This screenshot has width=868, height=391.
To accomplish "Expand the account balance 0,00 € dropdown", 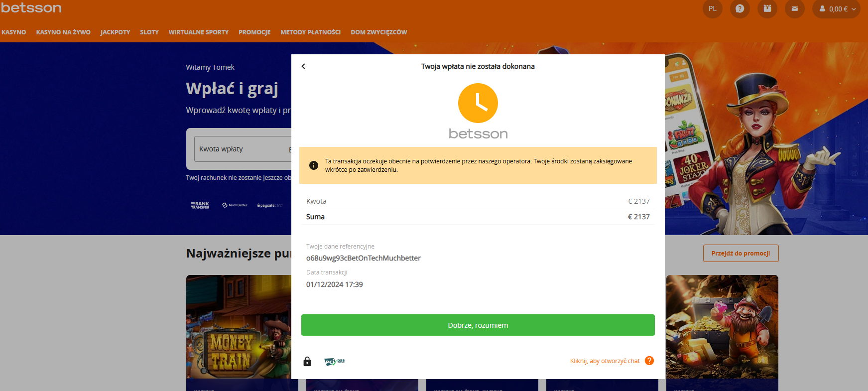I will 837,8.
